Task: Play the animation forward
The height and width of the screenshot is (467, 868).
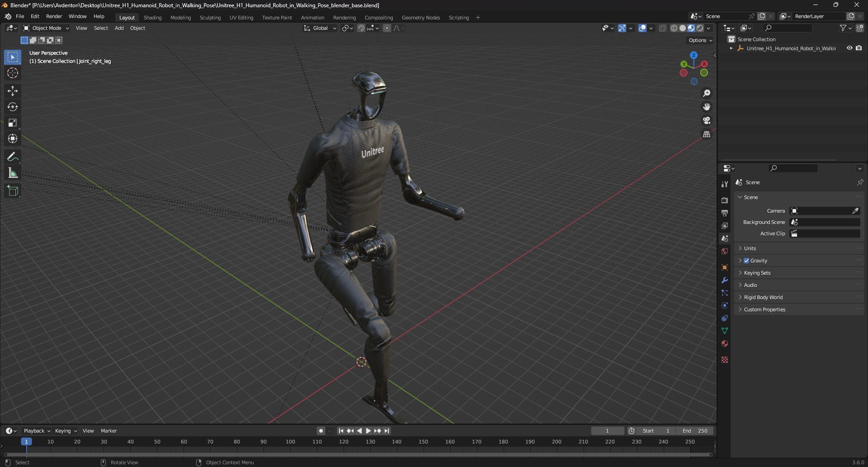Action: click(368, 431)
